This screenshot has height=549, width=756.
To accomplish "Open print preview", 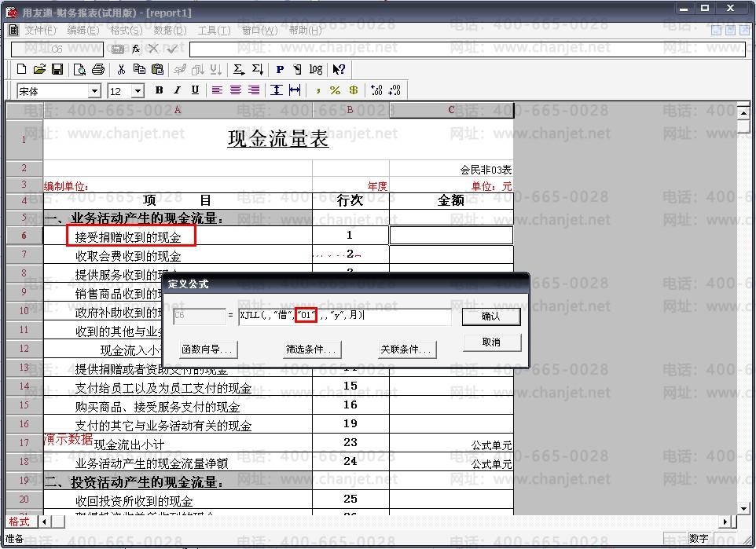I will click(79, 69).
